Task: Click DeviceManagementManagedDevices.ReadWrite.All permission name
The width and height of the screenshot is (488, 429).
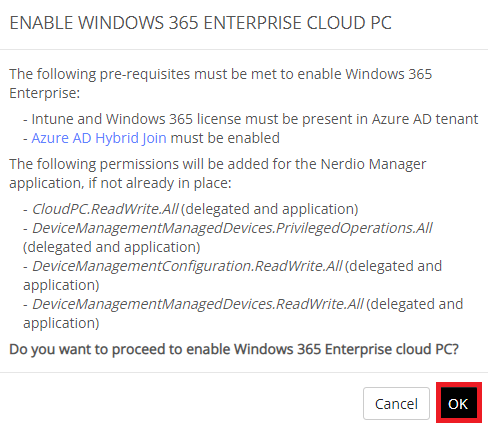Action: coord(198,304)
